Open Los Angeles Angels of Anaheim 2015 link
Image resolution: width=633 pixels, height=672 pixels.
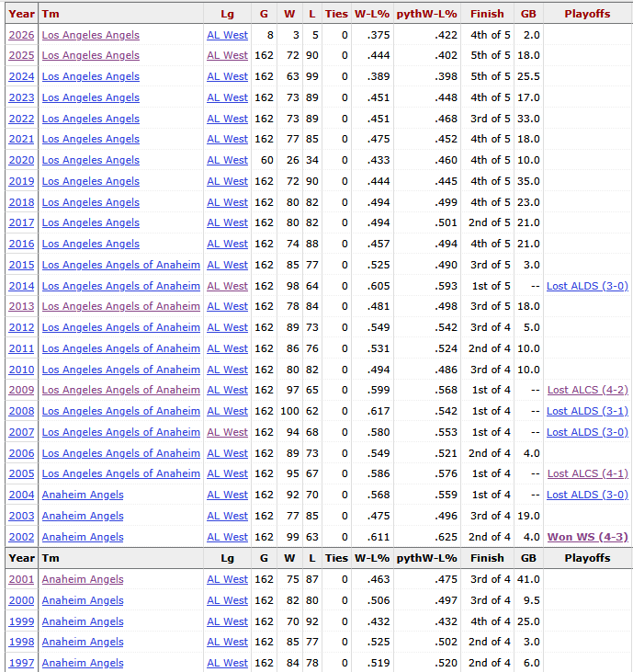(x=120, y=265)
